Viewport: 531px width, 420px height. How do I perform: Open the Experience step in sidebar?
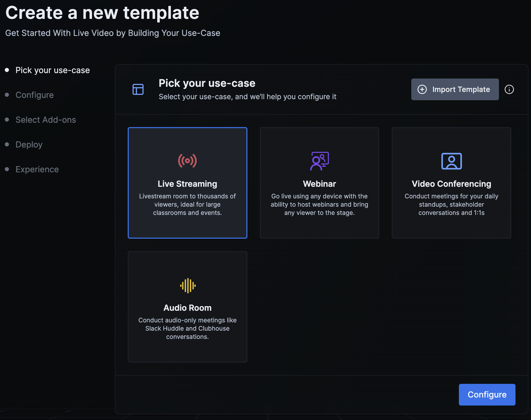(37, 169)
